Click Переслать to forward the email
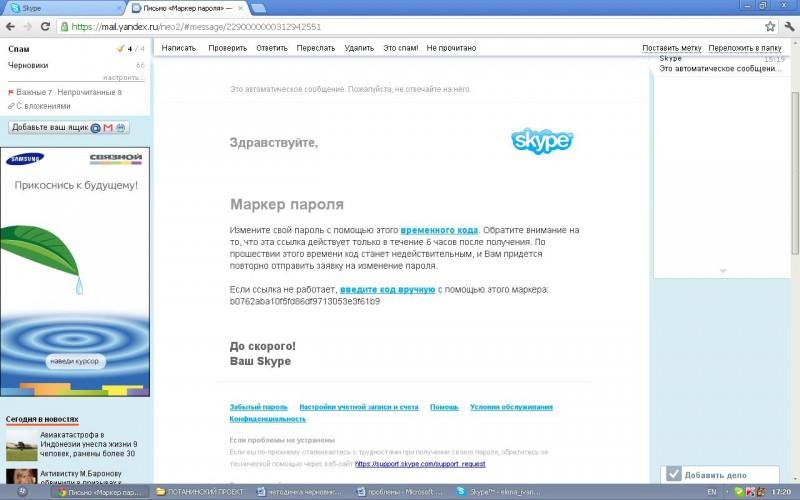This screenshot has height=500, width=800. [316, 48]
